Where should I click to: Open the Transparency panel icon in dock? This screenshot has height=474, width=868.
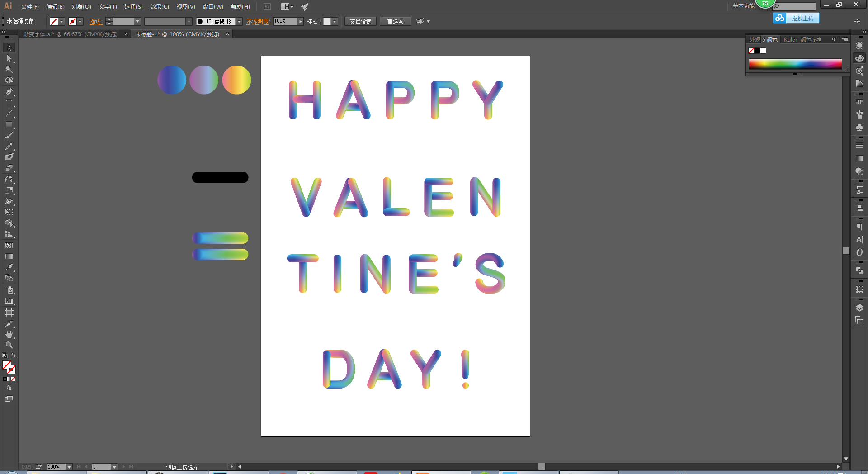[859, 171]
